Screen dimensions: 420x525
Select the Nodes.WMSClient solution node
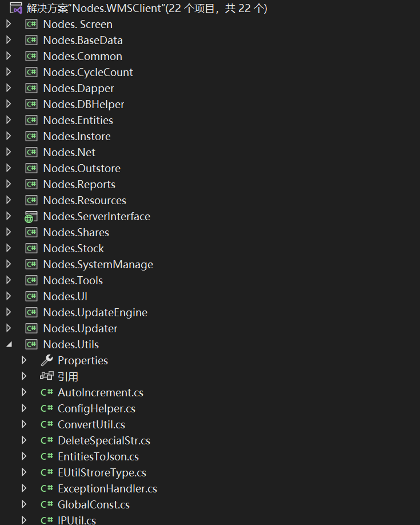click(147, 8)
